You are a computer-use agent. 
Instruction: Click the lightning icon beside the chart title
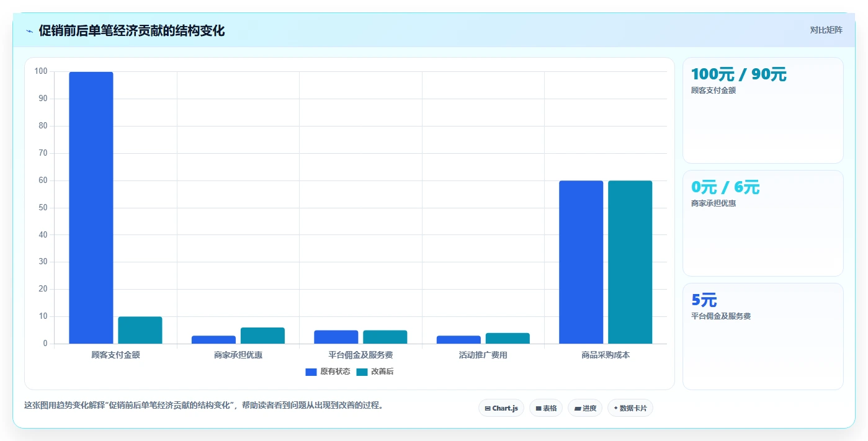tap(30, 31)
